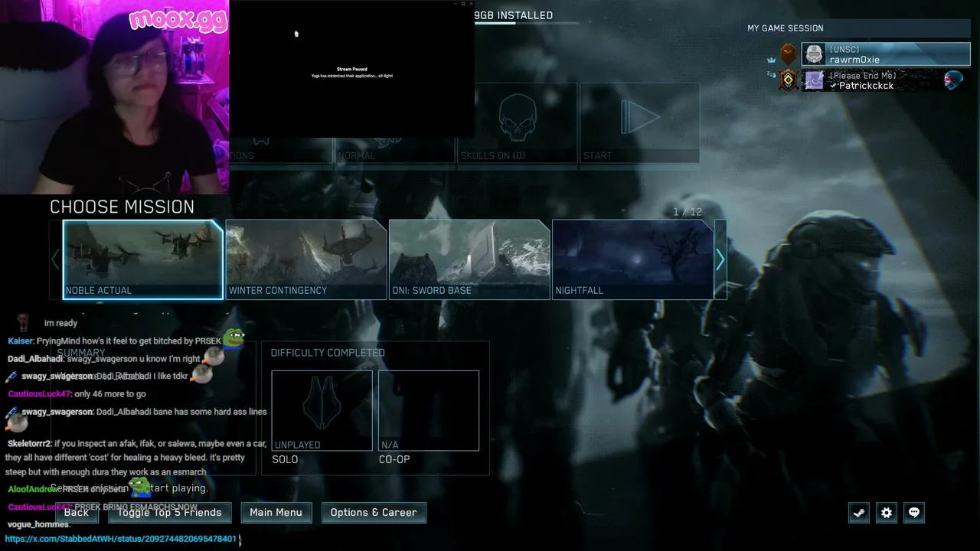Open the SKULLS ON (0) tile
The height and width of the screenshot is (551, 980).
click(518, 123)
